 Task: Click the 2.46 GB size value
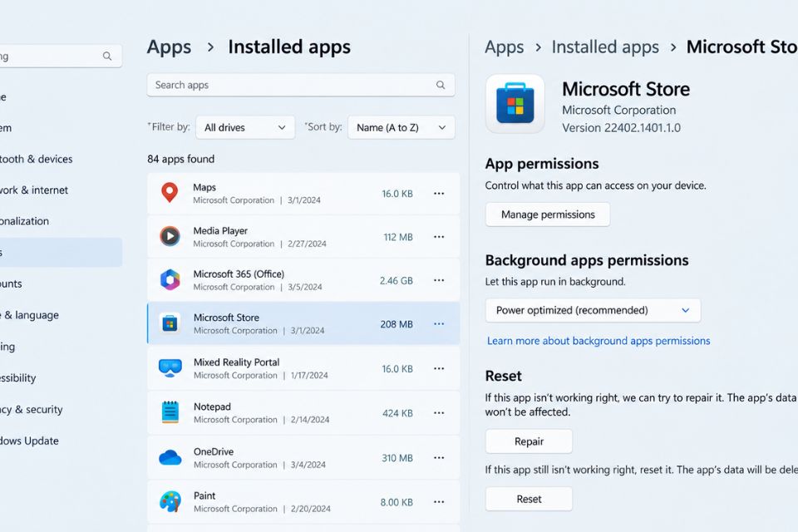396,280
